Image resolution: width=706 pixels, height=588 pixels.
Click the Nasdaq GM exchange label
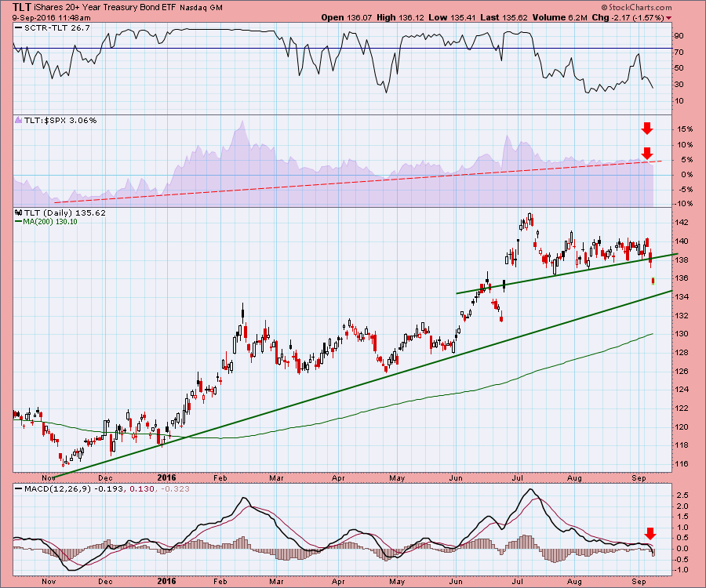pos(201,8)
